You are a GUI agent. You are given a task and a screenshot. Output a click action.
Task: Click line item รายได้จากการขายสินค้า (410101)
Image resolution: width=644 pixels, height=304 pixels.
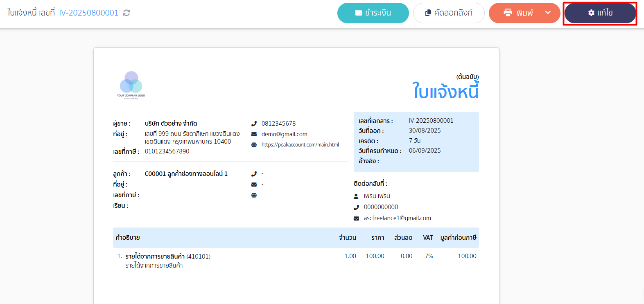pyautogui.click(x=168, y=257)
